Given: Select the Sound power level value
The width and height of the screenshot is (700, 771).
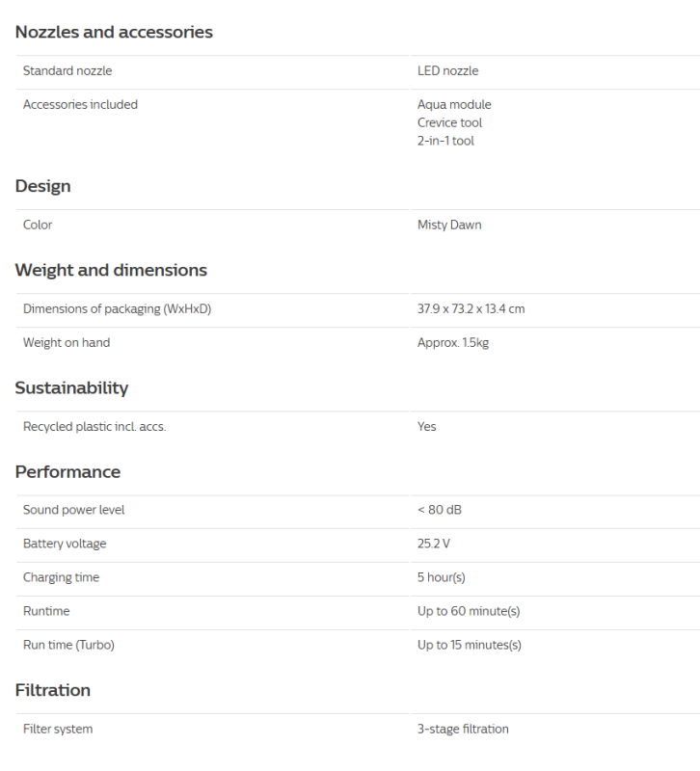Looking at the screenshot, I should click(x=439, y=510).
